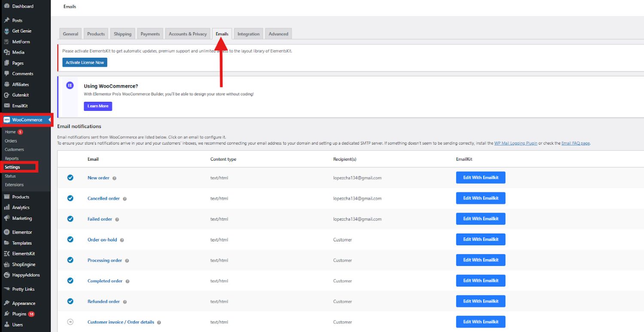Viewport: 644px width, 332px height.
Task: Click the Gutenkit icon
Action: [x=7, y=95]
